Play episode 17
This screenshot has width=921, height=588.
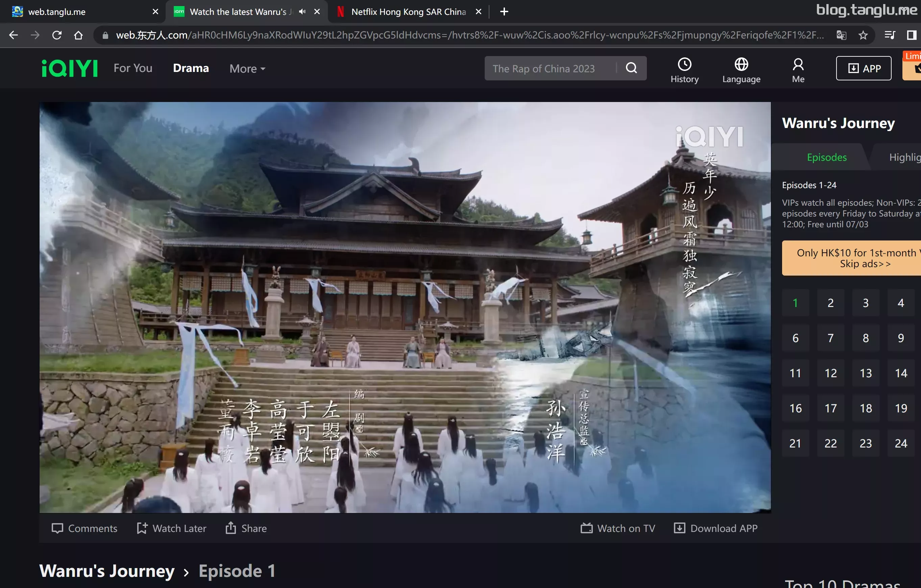pyautogui.click(x=830, y=408)
